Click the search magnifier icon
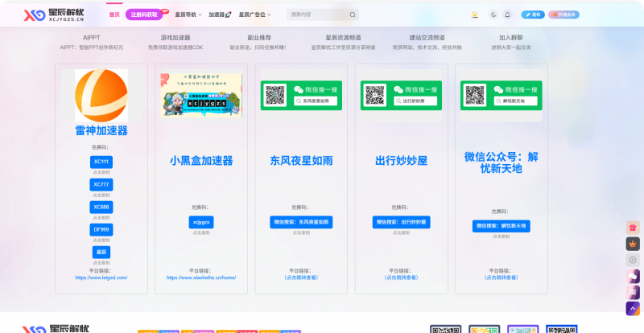 point(353,14)
